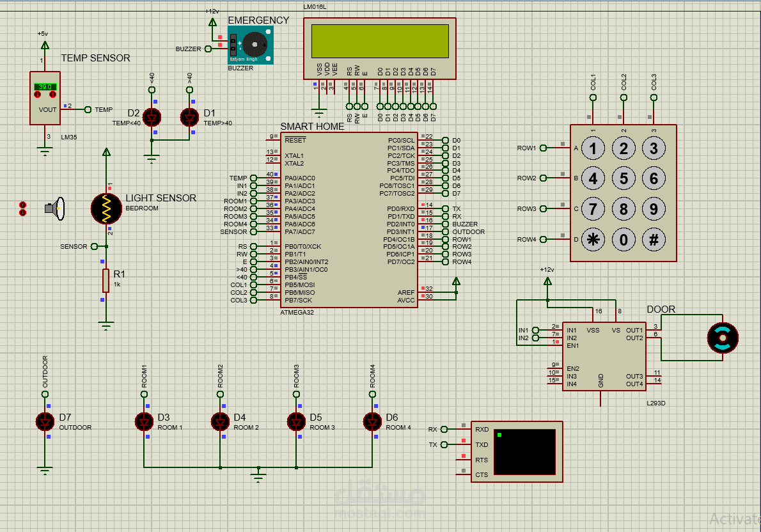Click the hash key on keypad
The height and width of the screenshot is (532, 761).
pos(654,239)
